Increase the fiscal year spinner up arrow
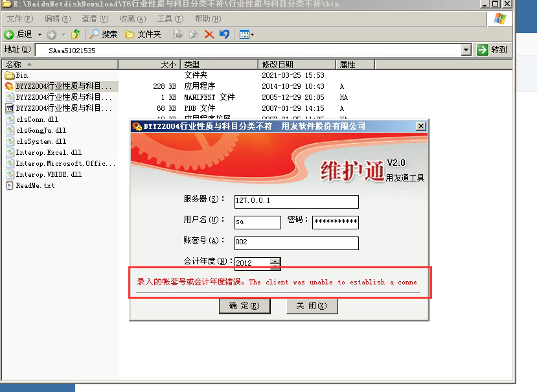The image size is (537, 392). pyautogui.click(x=275, y=260)
